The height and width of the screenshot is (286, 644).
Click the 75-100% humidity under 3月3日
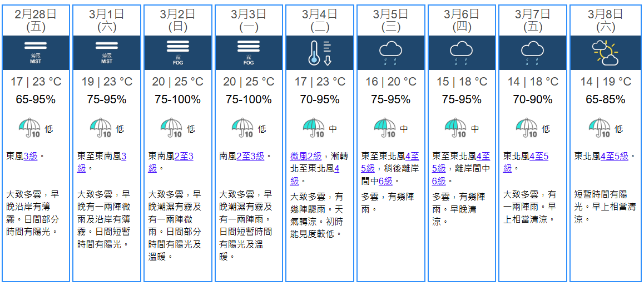coord(249,100)
